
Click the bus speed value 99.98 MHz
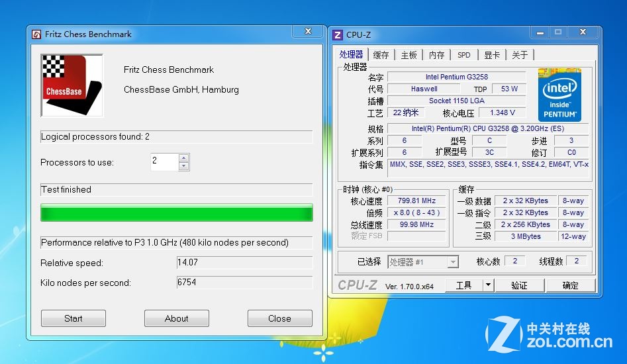[416, 224]
